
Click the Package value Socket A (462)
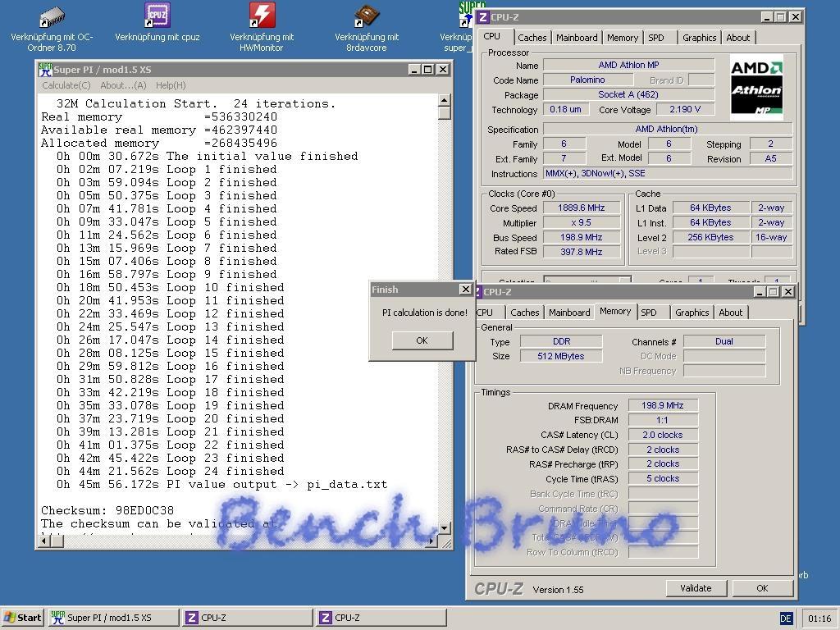(628, 94)
